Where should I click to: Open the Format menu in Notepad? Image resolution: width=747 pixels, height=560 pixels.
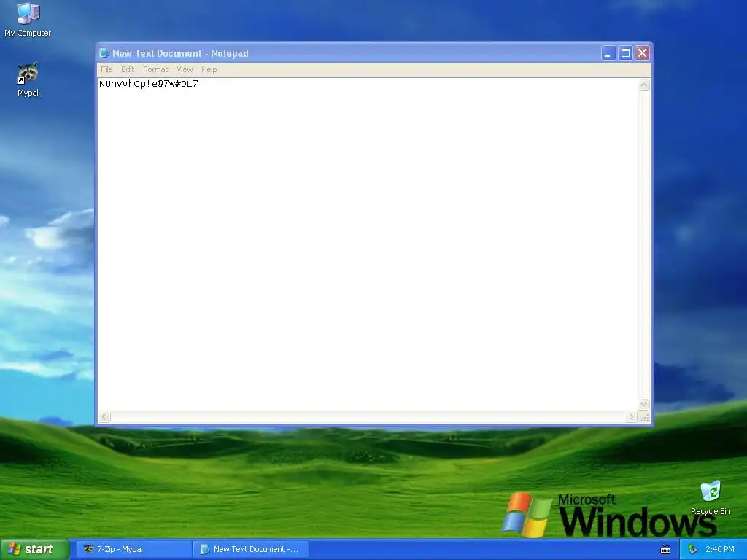pos(155,69)
